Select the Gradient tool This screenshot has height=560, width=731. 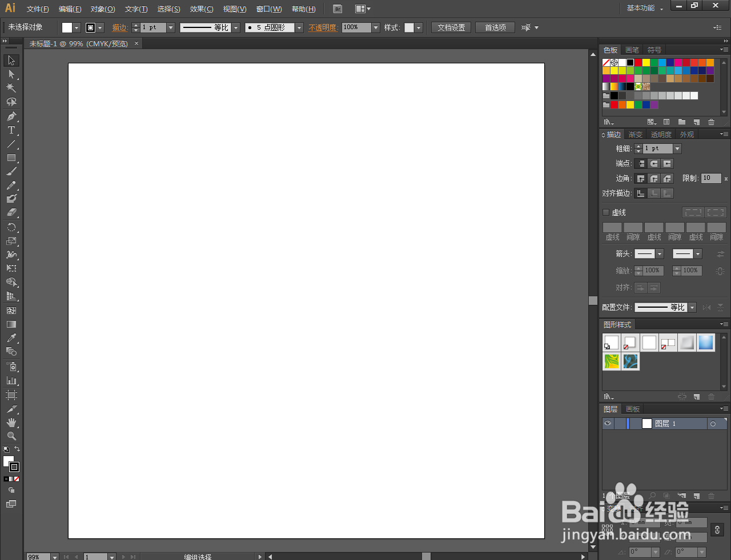pyautogui.click(x=11, y=324)
